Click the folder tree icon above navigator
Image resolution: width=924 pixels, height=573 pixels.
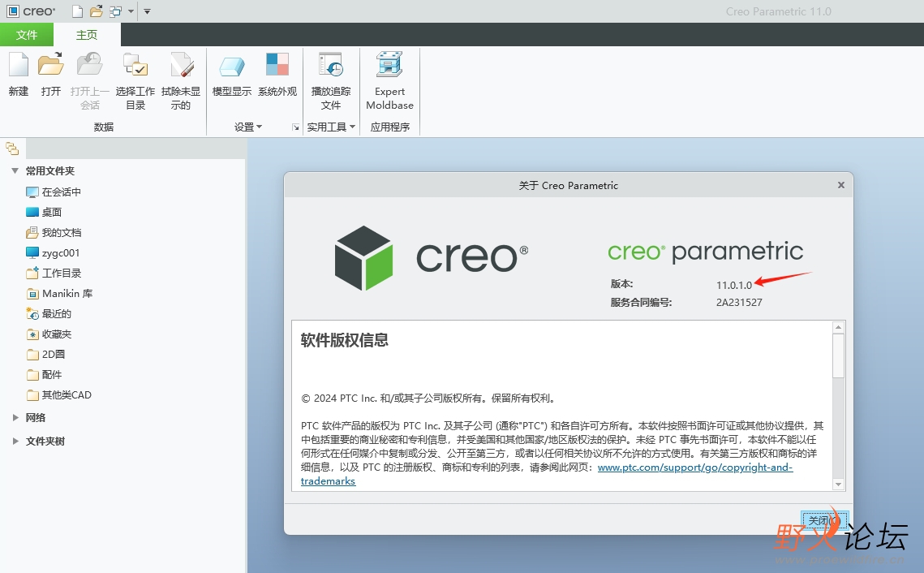(x=12, y=149)
